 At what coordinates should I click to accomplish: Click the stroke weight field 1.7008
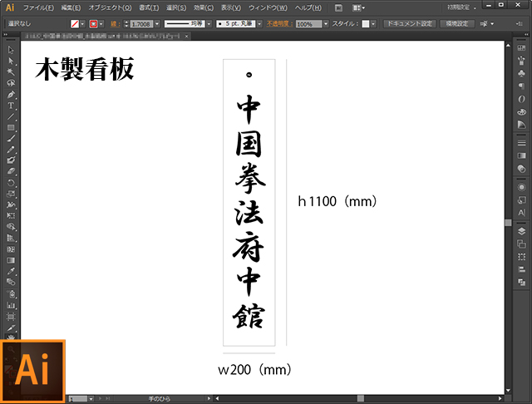[141, 24]
